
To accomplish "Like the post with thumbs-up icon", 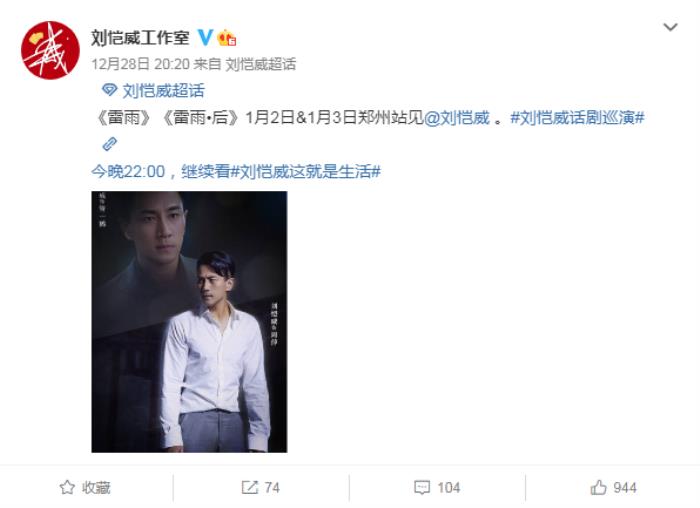I will click(x=598, y=487).
